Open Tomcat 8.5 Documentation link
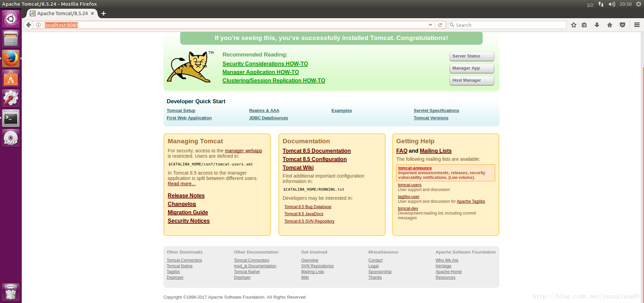This screenshot has height=303, width=644. point(317,151)
